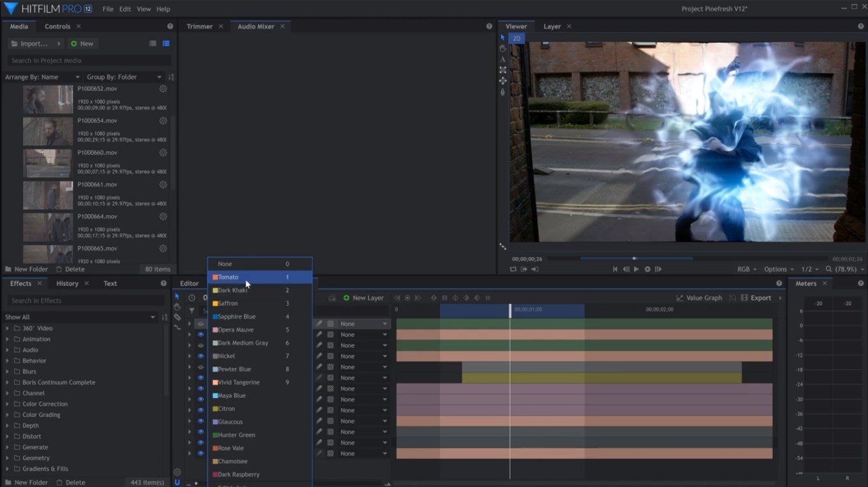Viewport: 868px width, 487px height.
Task: Pick the rate stretch tool in Editor
Action: coord(177,327)
